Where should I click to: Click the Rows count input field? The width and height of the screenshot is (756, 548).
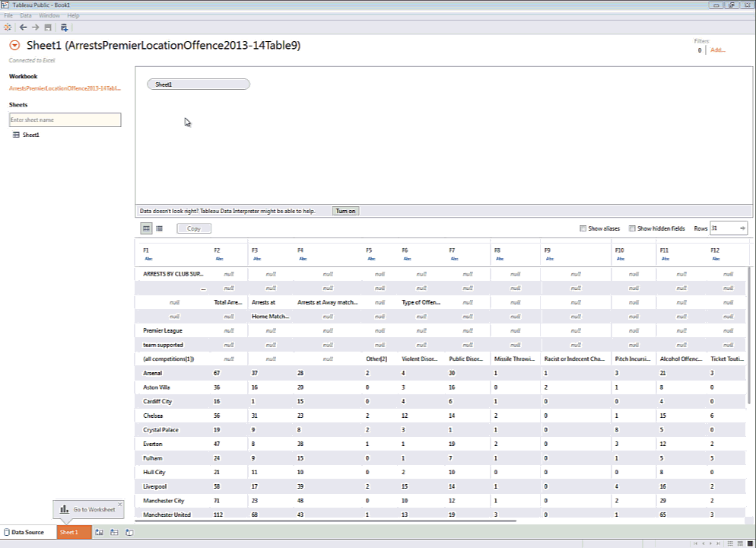click(724, 228)
